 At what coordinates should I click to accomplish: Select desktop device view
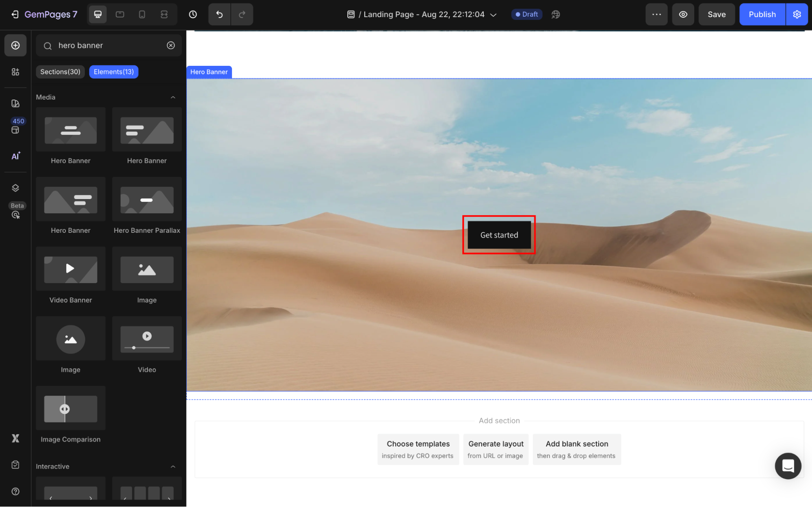[x=98, y=15]
